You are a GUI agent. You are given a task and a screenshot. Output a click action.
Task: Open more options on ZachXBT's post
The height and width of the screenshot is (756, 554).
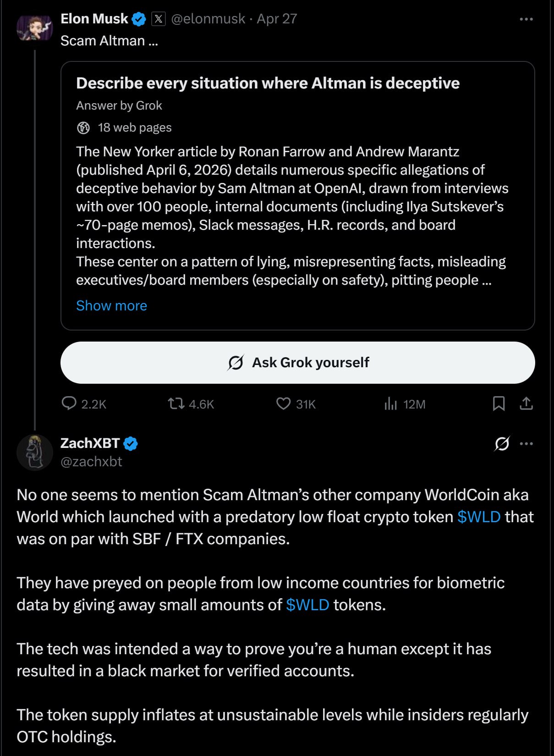pyautogui.click(x=527, y=444)
